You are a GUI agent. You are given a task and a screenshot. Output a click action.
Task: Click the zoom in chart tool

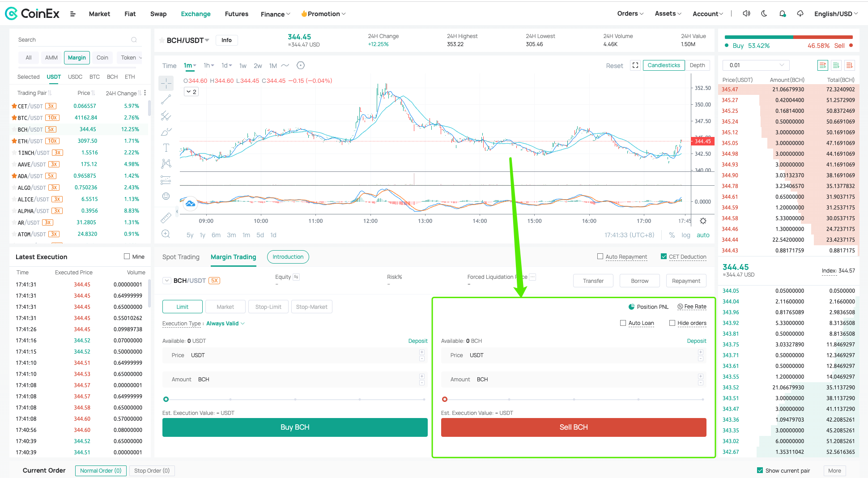click(166, 234)
